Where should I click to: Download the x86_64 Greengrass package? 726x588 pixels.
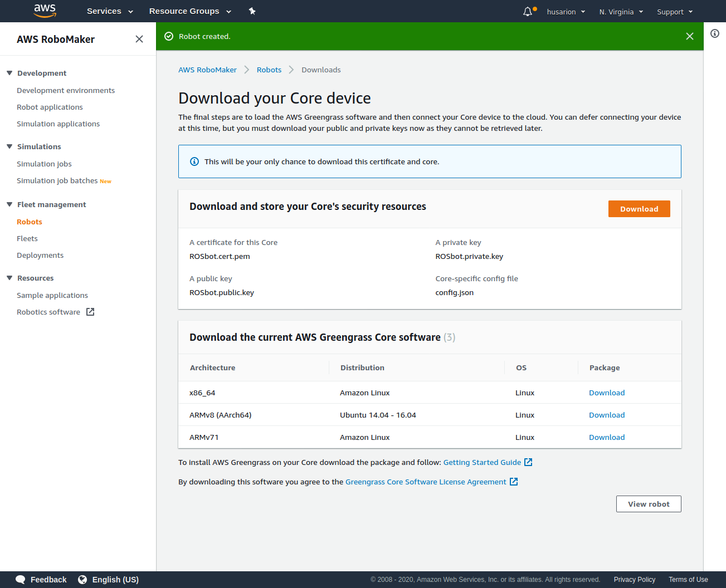(607, 393)
